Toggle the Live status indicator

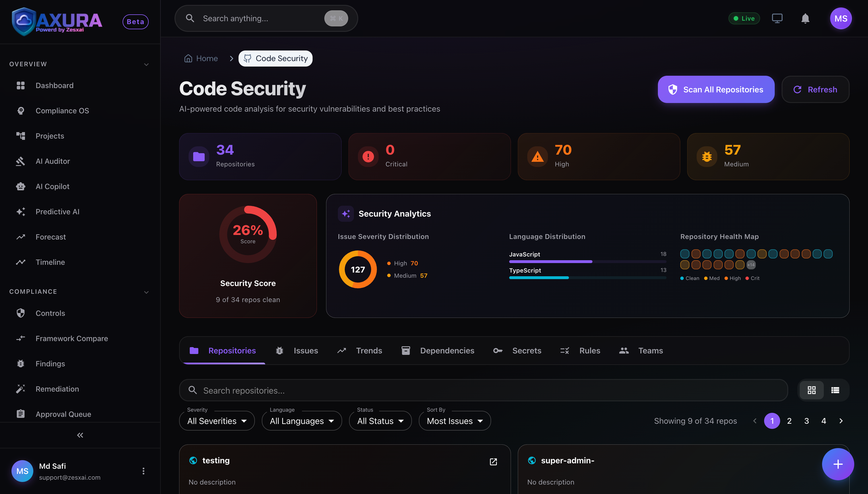point(744,18)
